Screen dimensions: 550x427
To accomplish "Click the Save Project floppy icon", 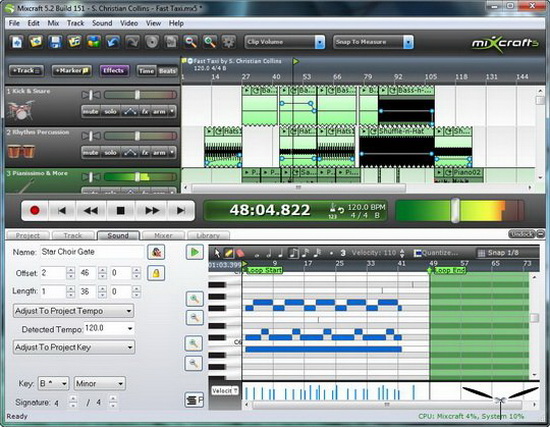I will point(55,42).
